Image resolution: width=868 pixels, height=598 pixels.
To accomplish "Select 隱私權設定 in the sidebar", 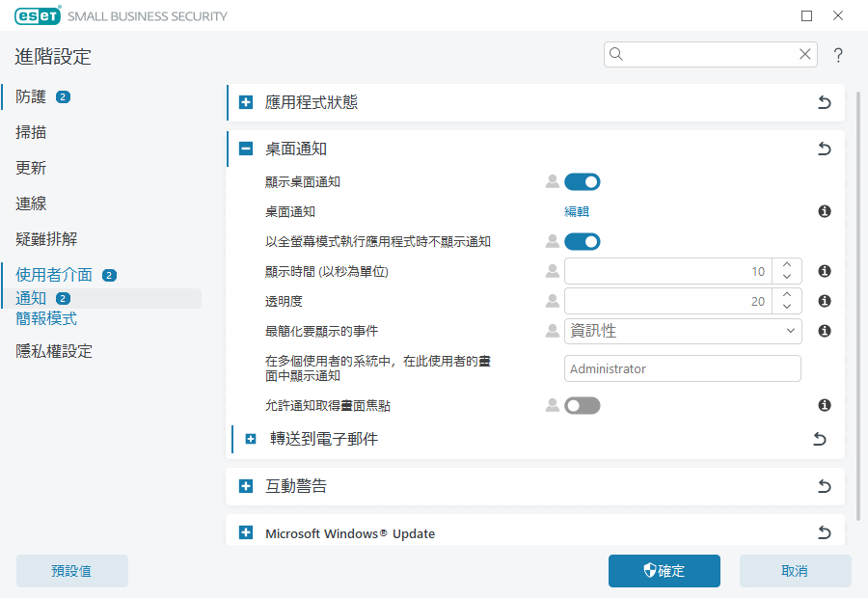I will pos(54,351).
